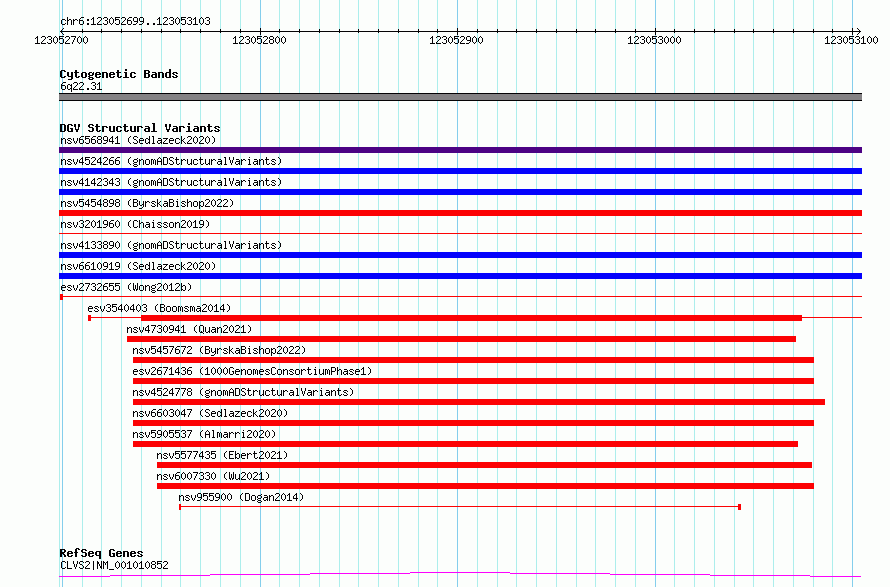Click the gray 6q22.31 cytoband bar

[460, 97]
